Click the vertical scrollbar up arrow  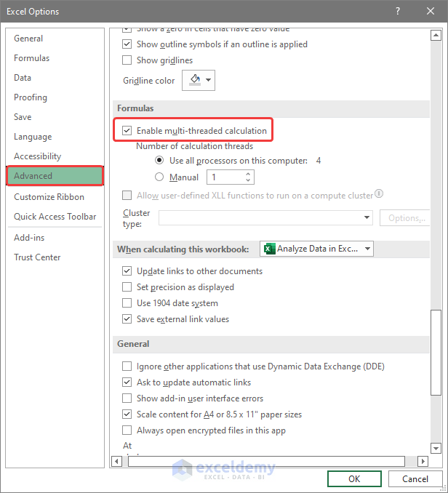(436, 35)
